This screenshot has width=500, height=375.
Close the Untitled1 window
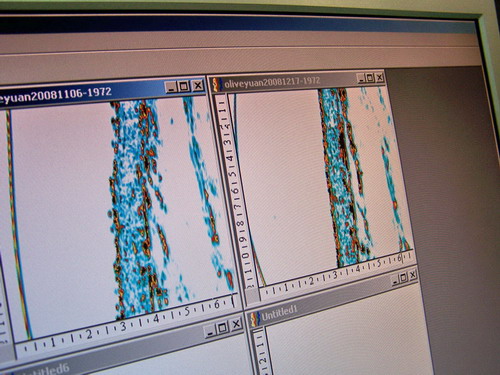click(413, 275)
